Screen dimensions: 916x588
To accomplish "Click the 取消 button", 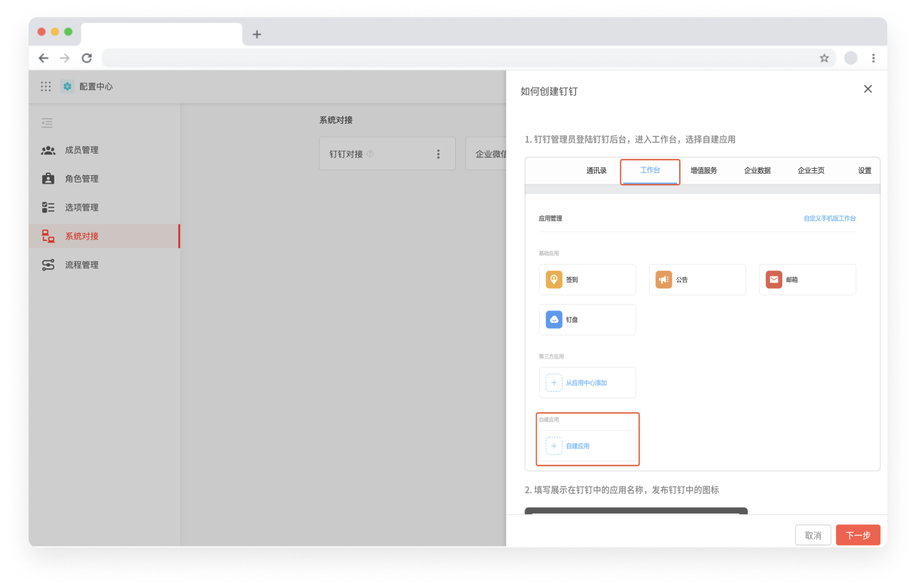I will point(813,535).
